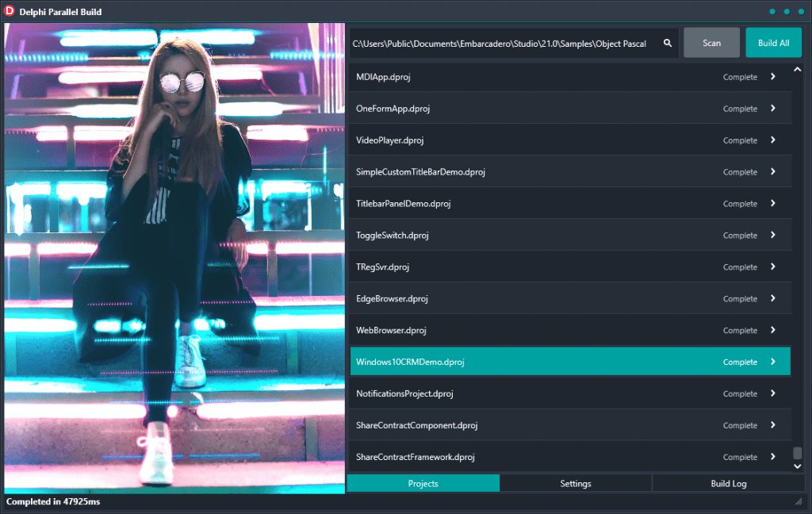Click the 'Completed in 47925ms' status text
This screenshot has height=514, width=812.
[x=53, y=501]
